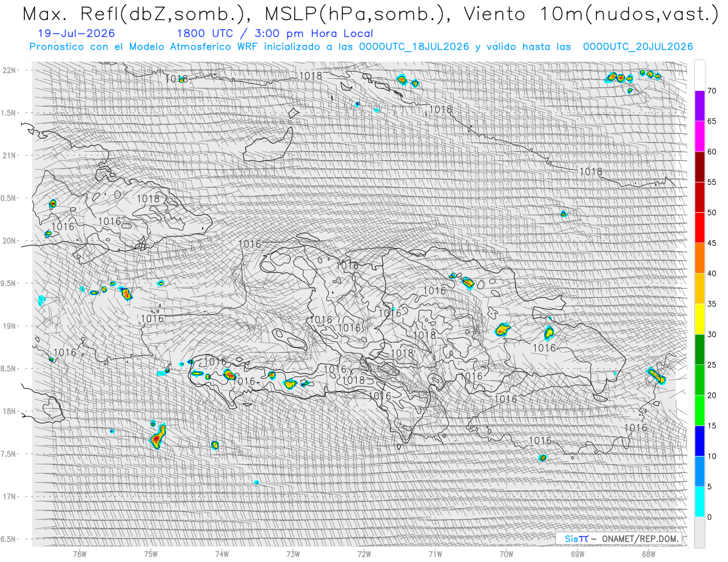The width and height of the screenshot is (728, 562).
Task: Select the dark green 25-30 dBZ legend swatch
Action: [x=699, y=349]
